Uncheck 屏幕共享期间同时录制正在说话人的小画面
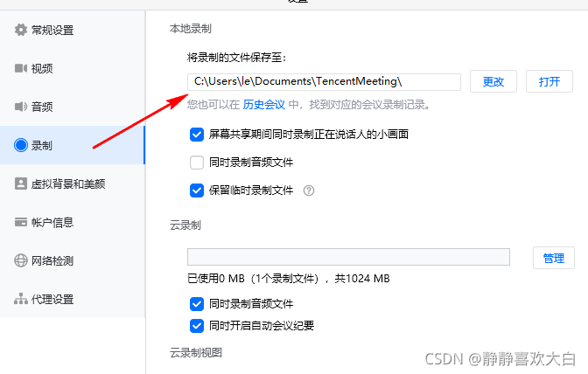 [197, 135]
